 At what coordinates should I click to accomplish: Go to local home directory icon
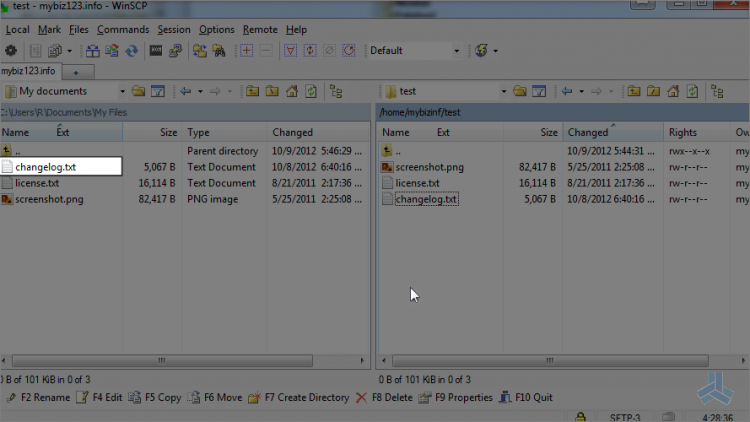coord(292,91)
